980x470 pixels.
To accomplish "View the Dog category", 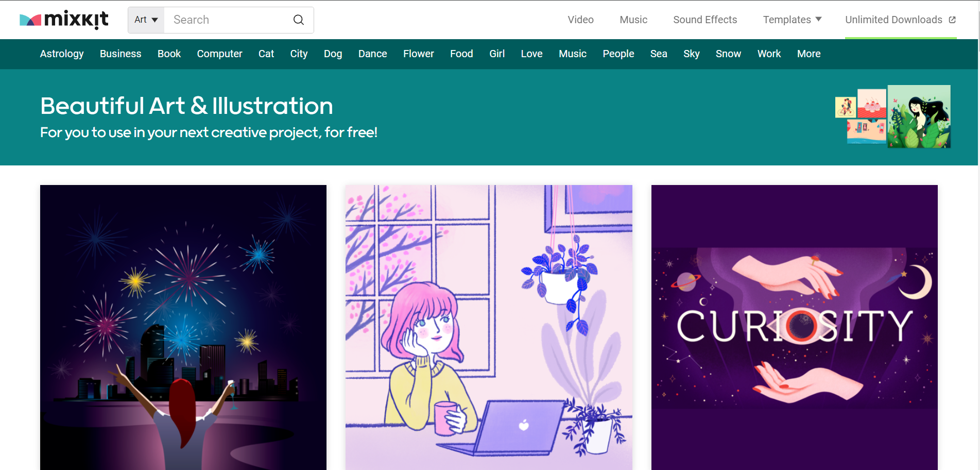I will point(333,54).
